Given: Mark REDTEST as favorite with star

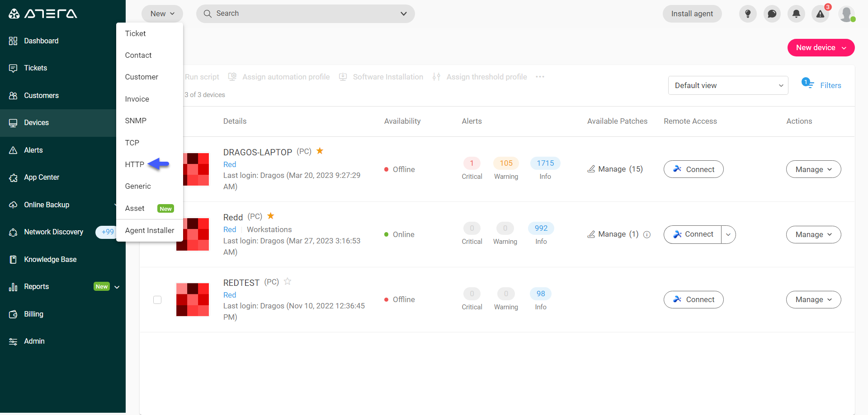Looking at the screenshot, I should (288, 281).
